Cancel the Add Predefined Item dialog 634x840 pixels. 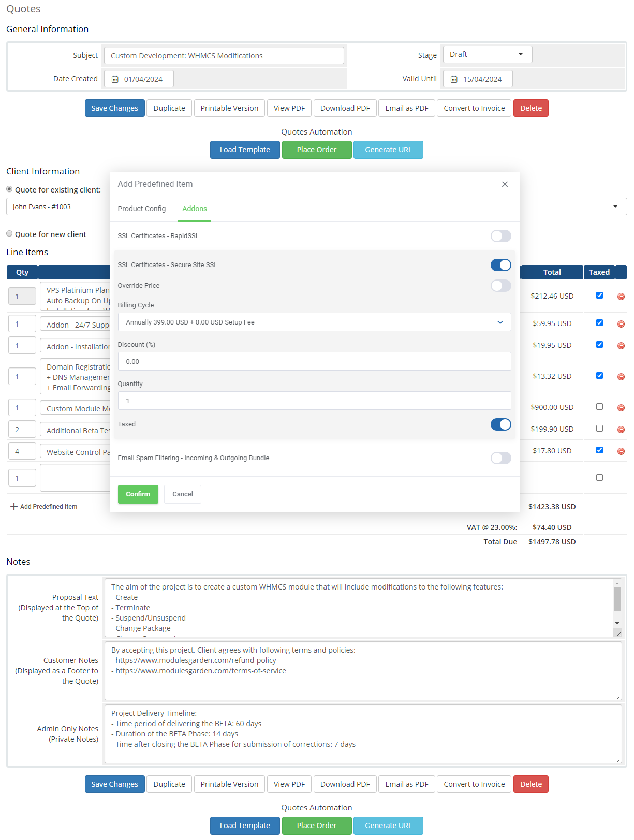(183, 494)
